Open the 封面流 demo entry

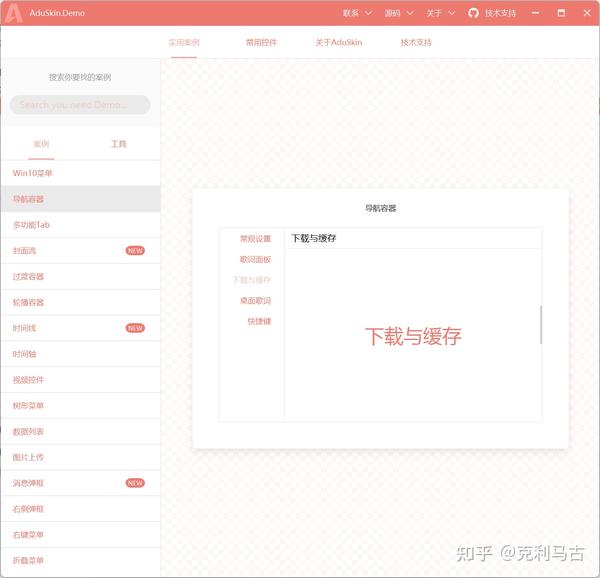tap(80, 251)
